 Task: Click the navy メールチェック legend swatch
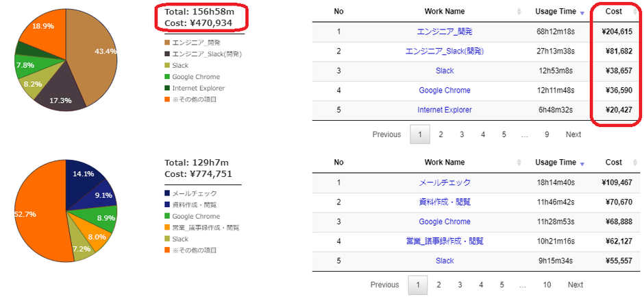[x=168, y=194]
